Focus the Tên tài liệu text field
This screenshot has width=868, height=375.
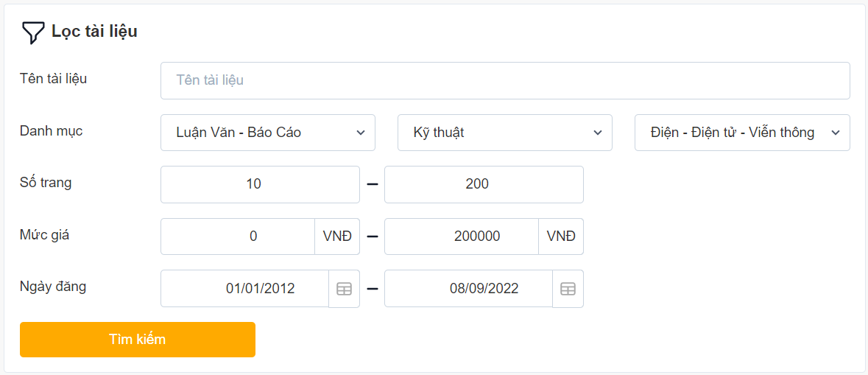coord(505,80)
